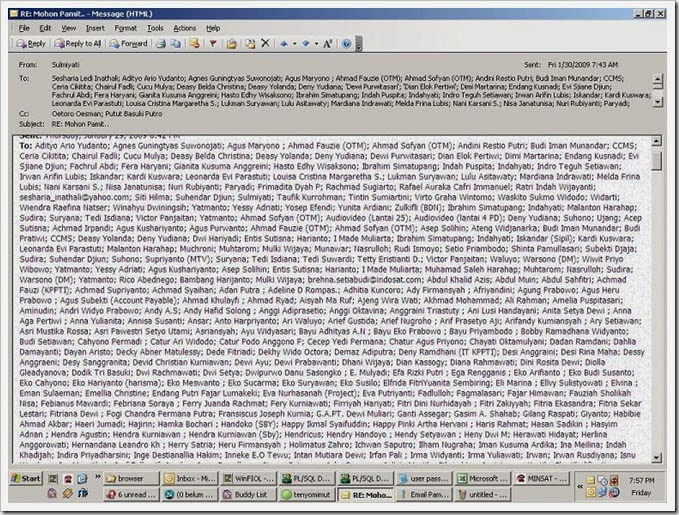The height and width of the screenshot is (515, 679).
Task: Open the Format menu
Action: [x=126, y=28]
